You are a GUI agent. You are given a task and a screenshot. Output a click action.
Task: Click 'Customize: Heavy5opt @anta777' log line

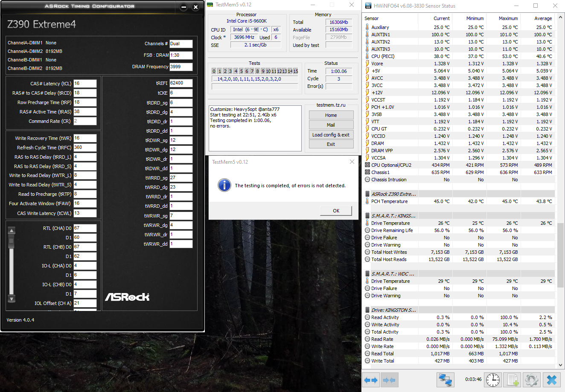[x=245, y=109]
